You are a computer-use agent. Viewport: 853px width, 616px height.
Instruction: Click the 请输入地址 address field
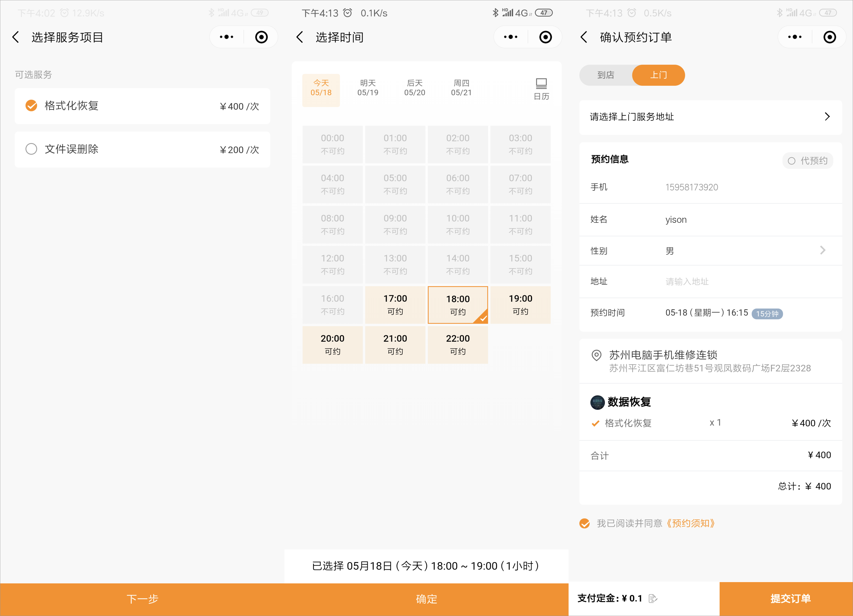[687, 282]
